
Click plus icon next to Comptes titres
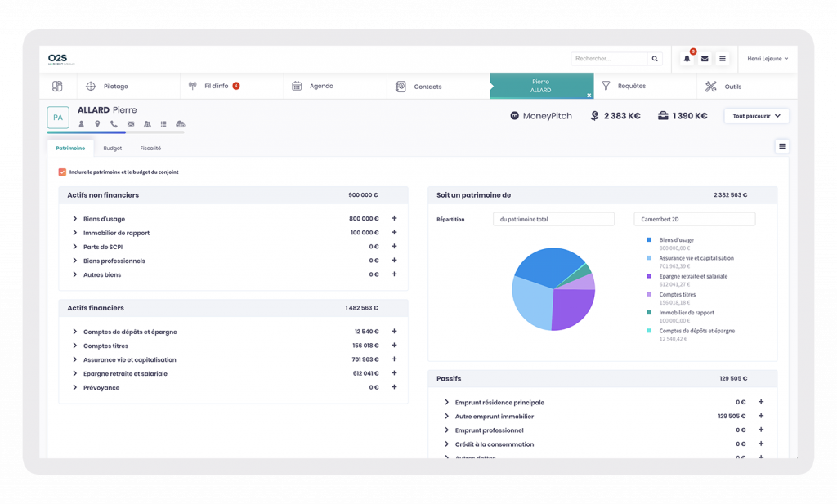394,346
